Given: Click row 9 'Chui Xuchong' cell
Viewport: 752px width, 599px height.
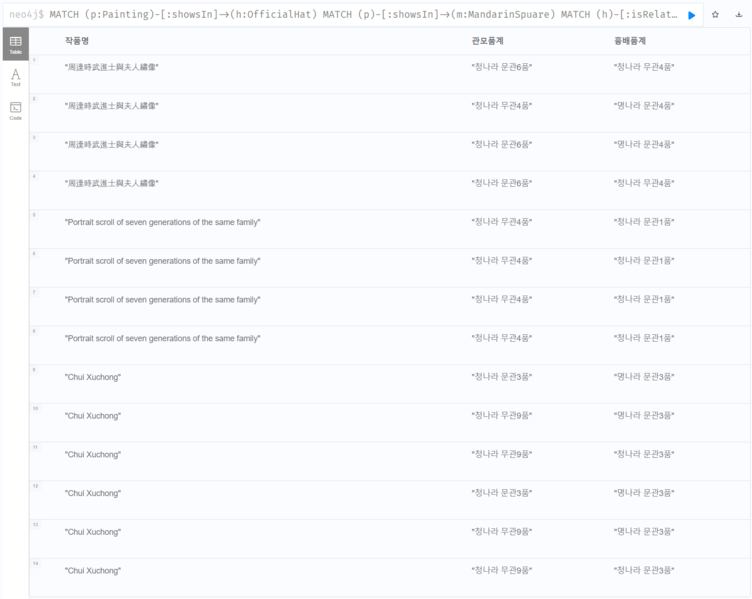Looking at the screenshot, I should pos(92,377).
